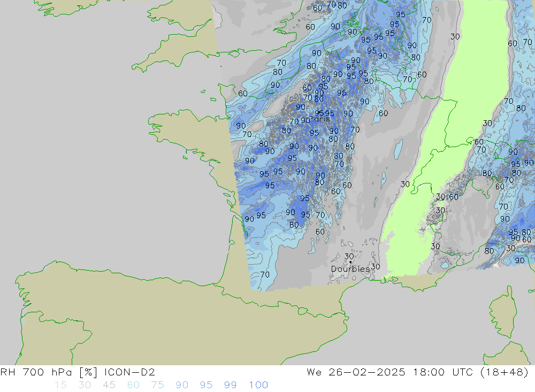Click the "We 26-02-2025 18:00 UTC (18+48)" timestamp

pyautogui.click(x=418, y=372)
